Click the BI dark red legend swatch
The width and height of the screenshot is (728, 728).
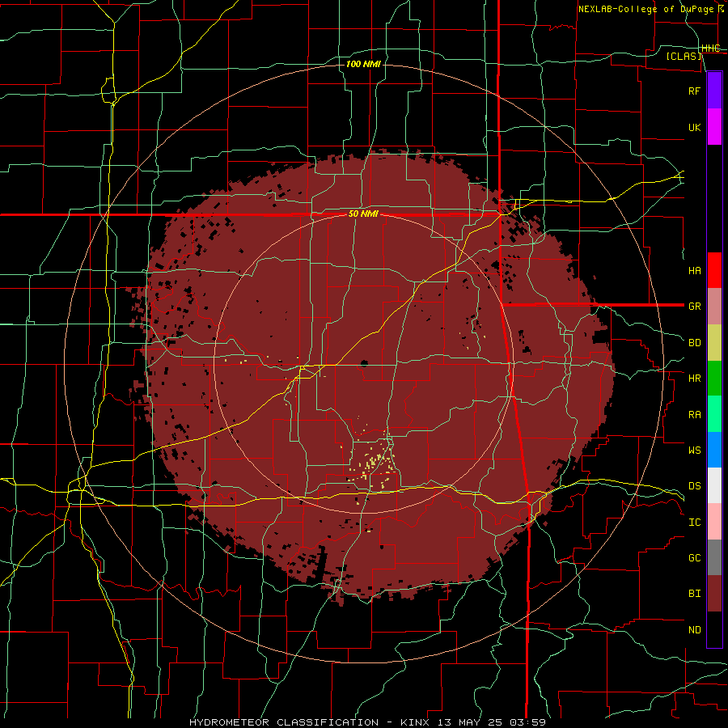714,594
